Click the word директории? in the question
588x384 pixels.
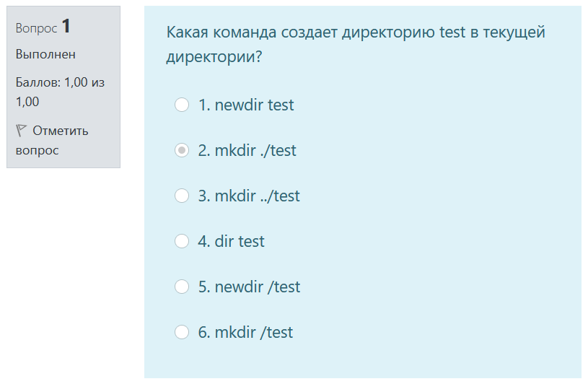point(214,56)
